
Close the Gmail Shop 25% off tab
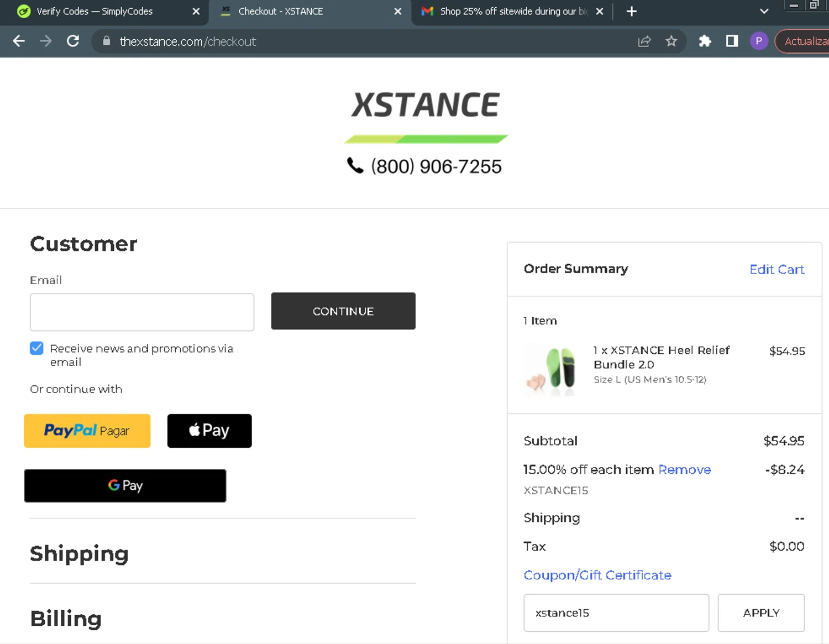point(600,11)
